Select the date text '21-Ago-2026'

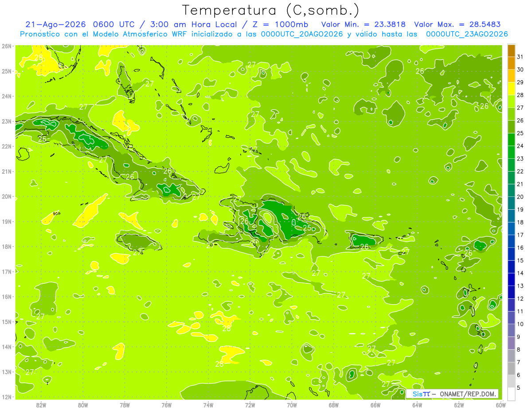point(56,24)
